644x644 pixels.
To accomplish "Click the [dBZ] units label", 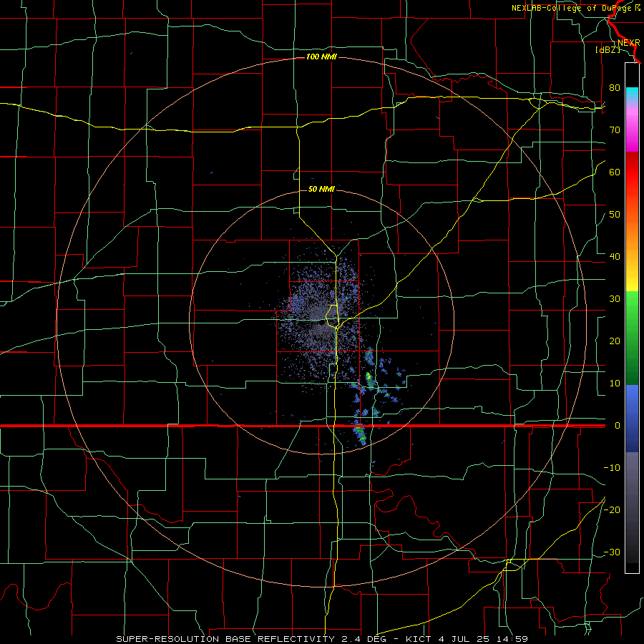I will point(608,50).
